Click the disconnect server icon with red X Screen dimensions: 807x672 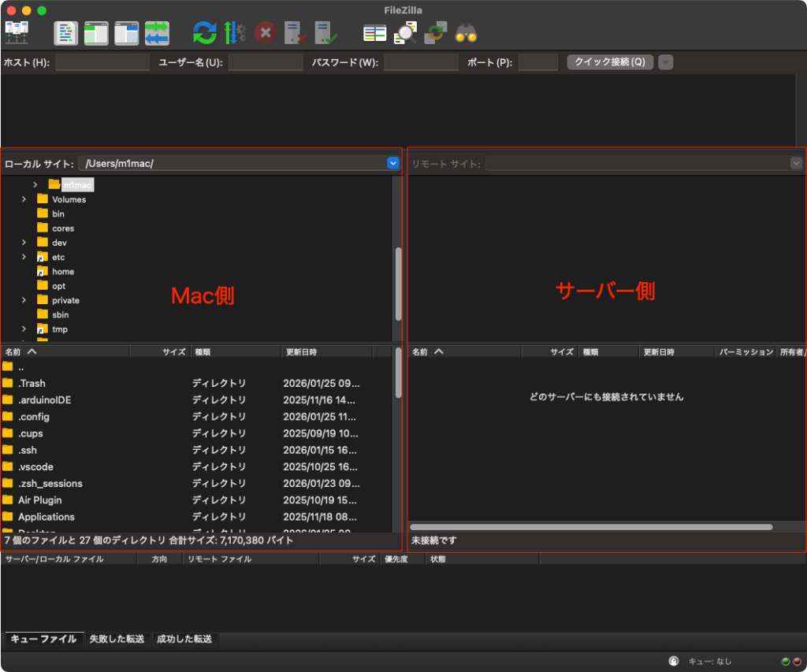point(296,33)
